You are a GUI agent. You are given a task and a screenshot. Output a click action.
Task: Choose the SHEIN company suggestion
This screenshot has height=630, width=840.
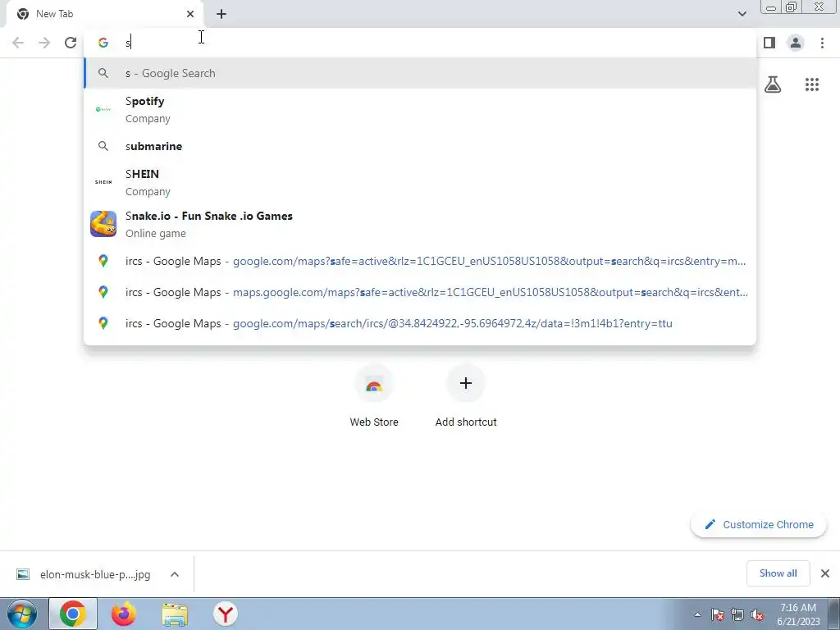tap(420, 182)
